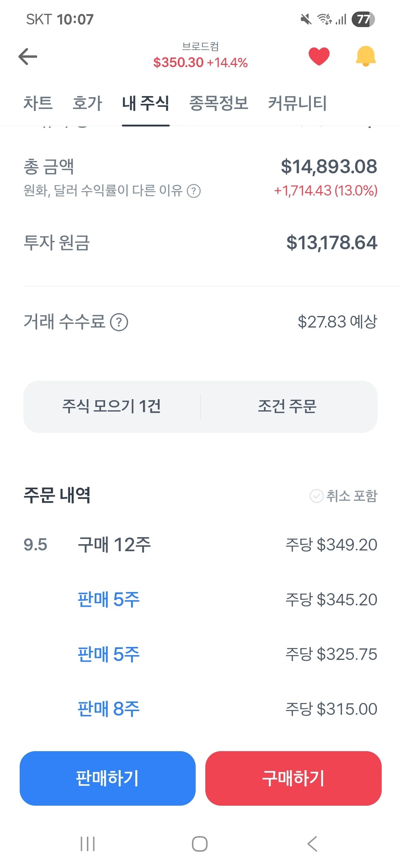This screenshot has height=868, width=401.
Task: Open 조건 주문
Action: click(x=287, y=407)
